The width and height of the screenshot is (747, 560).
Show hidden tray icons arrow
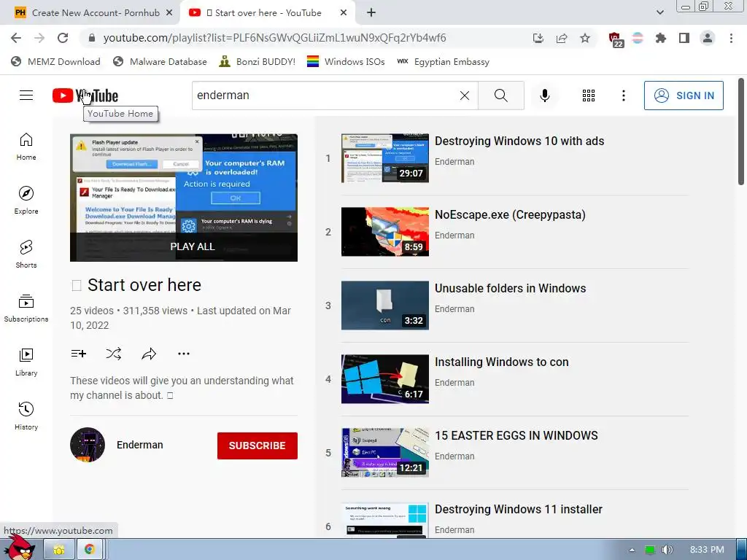632,550
